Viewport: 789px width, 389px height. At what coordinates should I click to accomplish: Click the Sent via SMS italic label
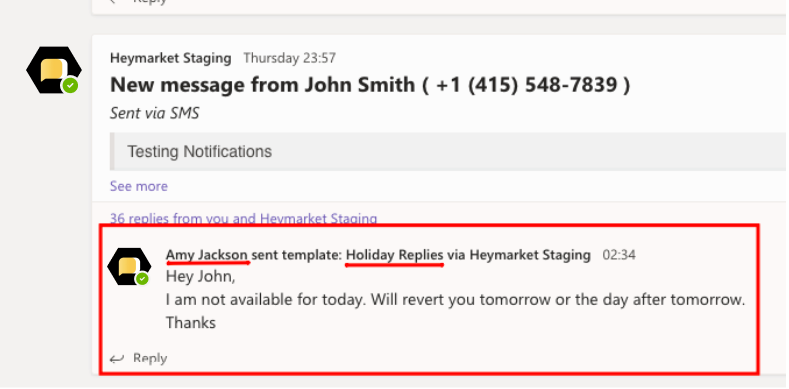[154, 113]
